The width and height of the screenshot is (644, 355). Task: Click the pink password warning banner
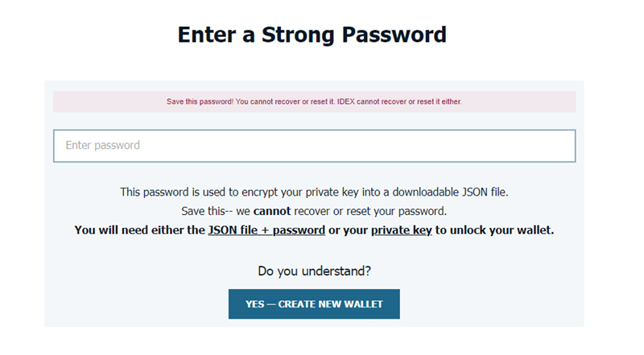click(314, 101)
